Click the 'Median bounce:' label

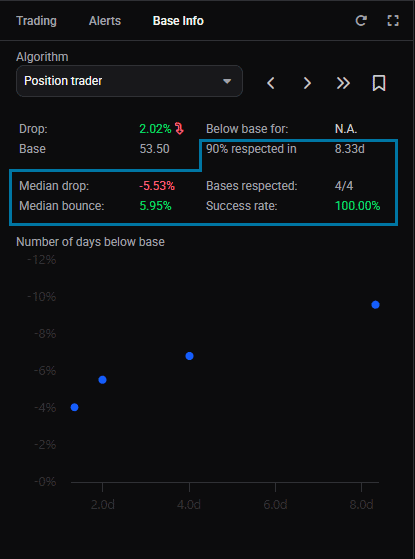click(x=62, y=206)
